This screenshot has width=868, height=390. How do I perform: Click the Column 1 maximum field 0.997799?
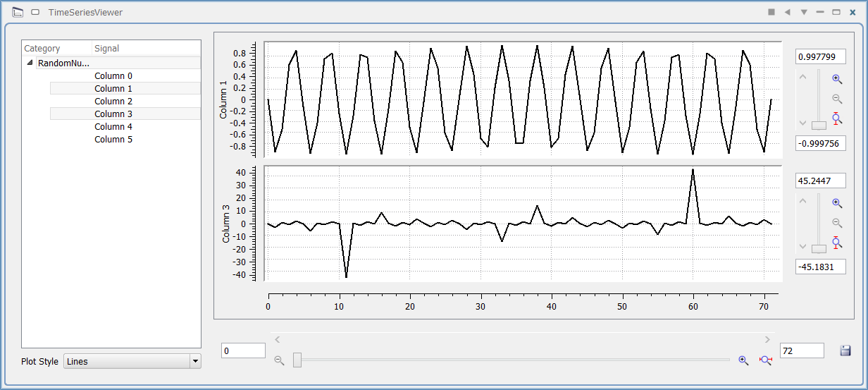pos(821,57)
